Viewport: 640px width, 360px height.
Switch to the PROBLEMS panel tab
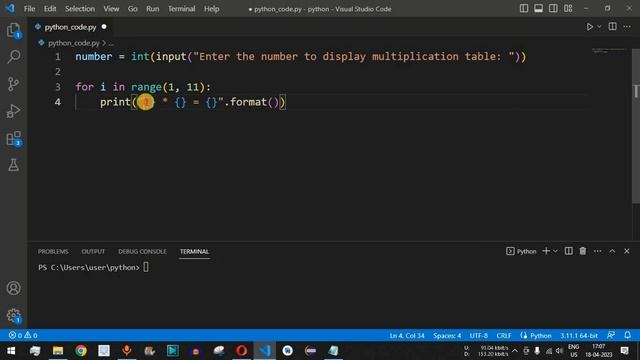pyautogui.click(x=53, y=251)
